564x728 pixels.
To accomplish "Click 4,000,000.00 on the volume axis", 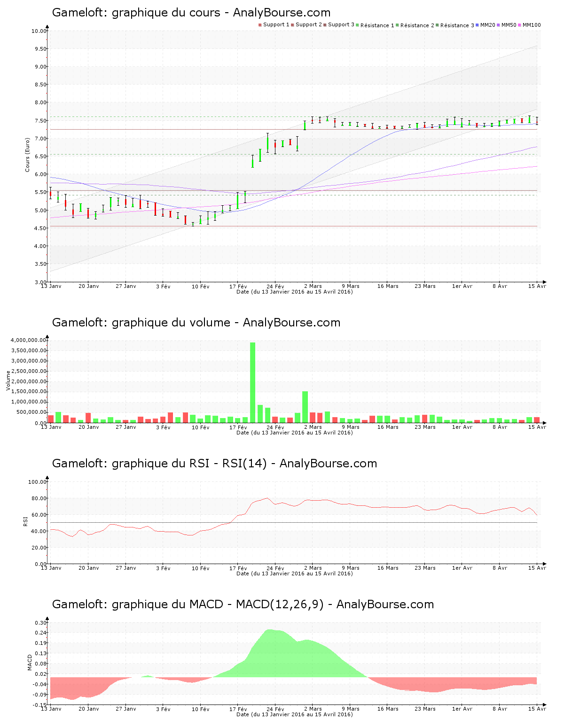I will click(x=28, y=341).
